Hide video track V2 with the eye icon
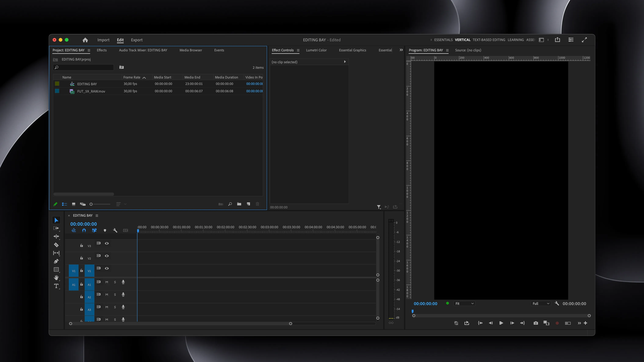644x362 pixels. [107, 256]
